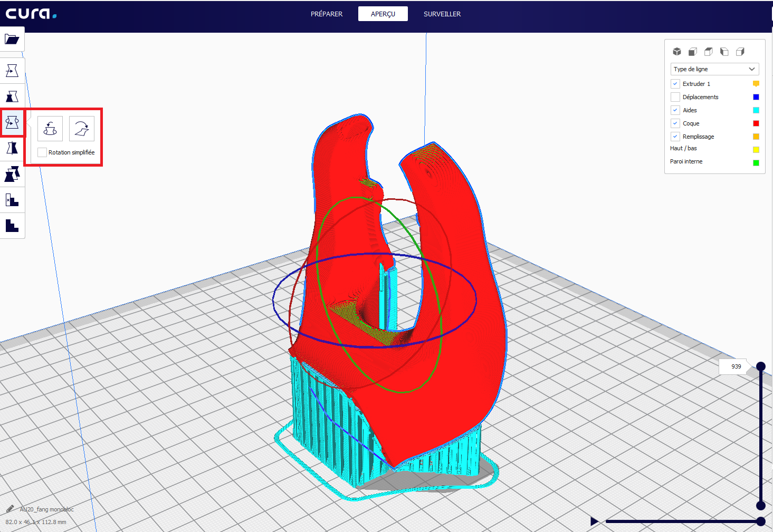Click the lay flat button

pos(82,129)
